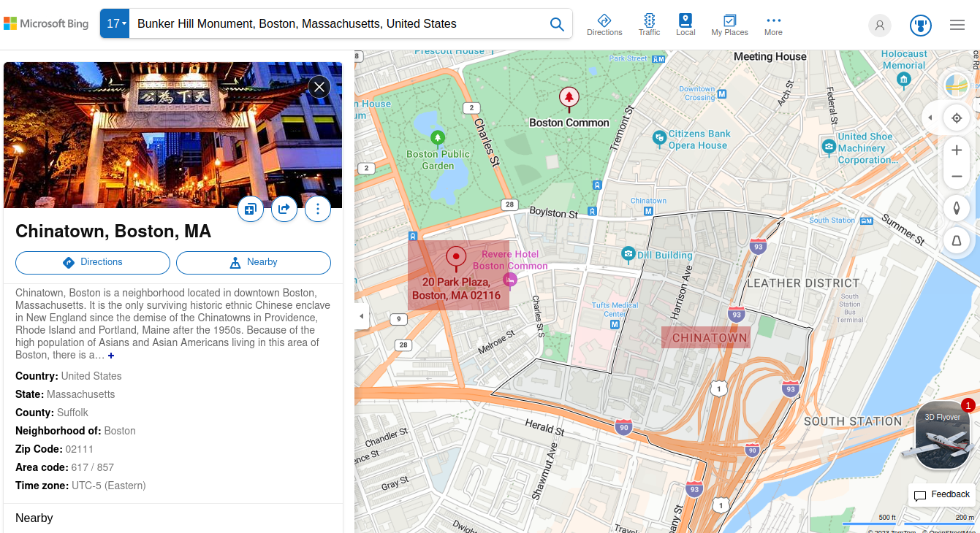Click the Chinatown station label
The image size is (980, 533).
tap(648, 201)
